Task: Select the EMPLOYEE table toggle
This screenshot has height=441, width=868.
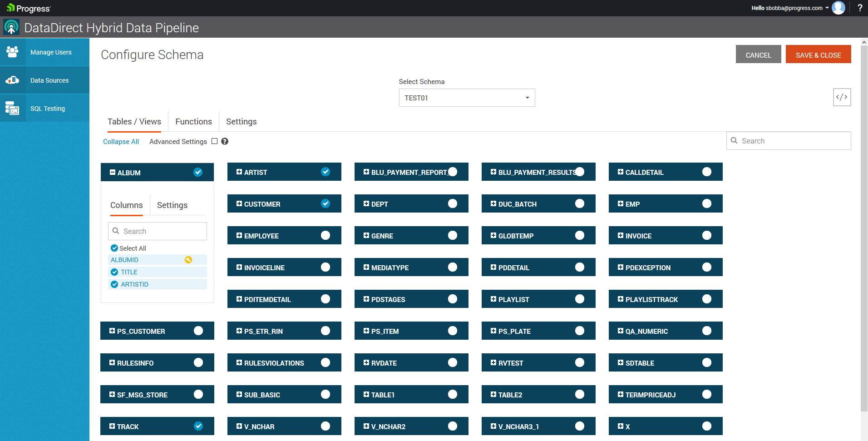Action: [325, 235]
